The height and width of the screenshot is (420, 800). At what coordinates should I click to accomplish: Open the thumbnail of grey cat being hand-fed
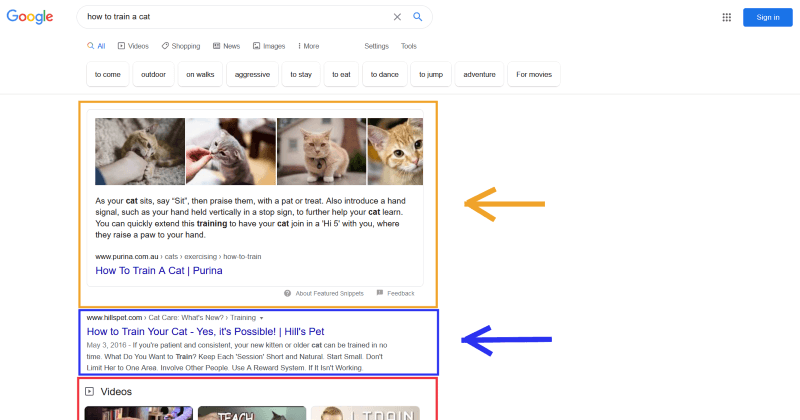point(231,152)
